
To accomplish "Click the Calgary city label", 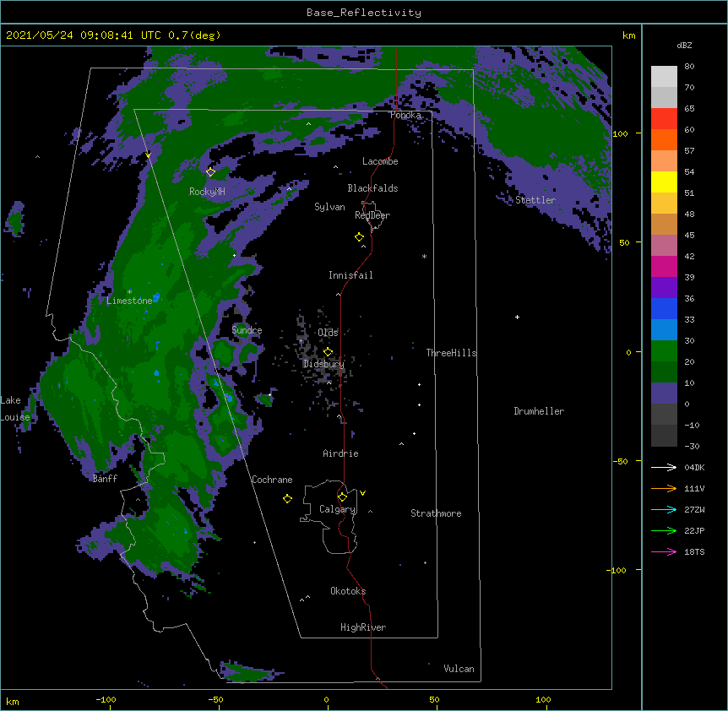I will [x=337, y=509].
